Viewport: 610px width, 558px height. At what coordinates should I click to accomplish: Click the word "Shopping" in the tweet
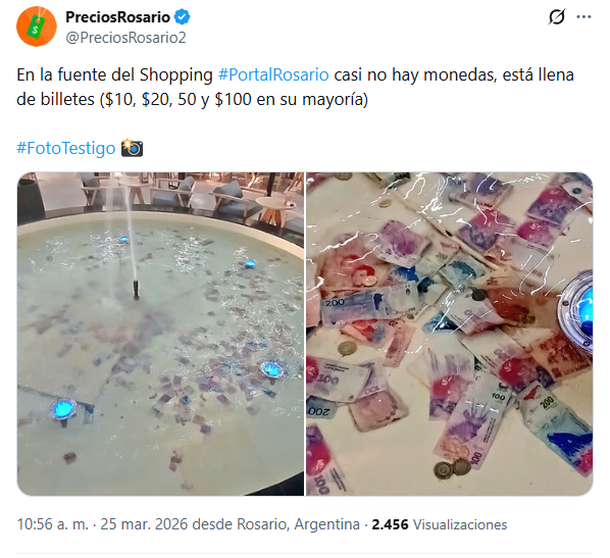(183, 76)
